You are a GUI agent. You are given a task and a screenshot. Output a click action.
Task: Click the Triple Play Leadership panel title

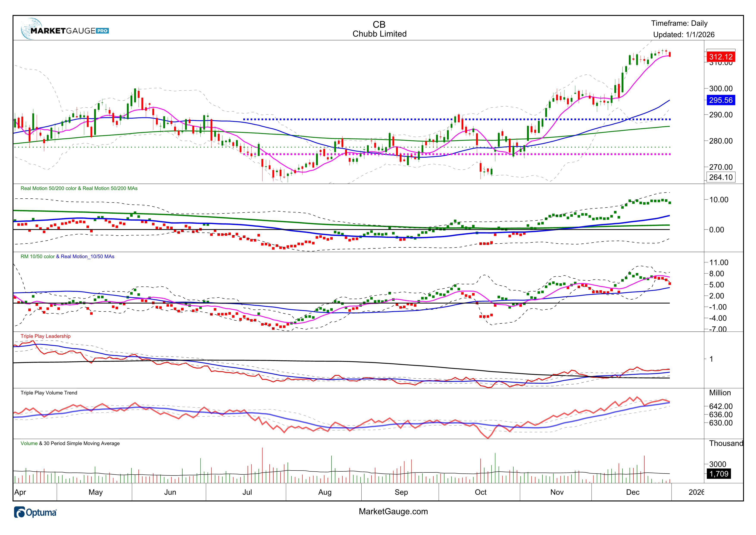point(45,336)
